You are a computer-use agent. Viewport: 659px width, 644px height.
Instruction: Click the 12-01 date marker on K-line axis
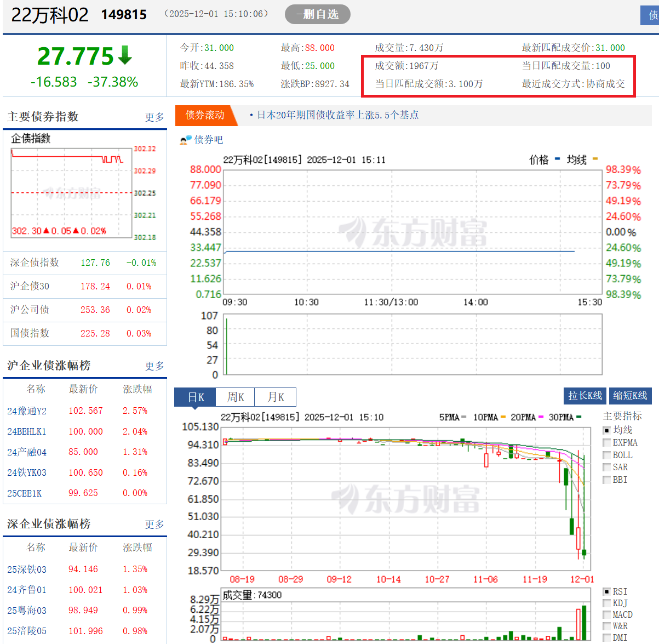click(x=582, y=579)
